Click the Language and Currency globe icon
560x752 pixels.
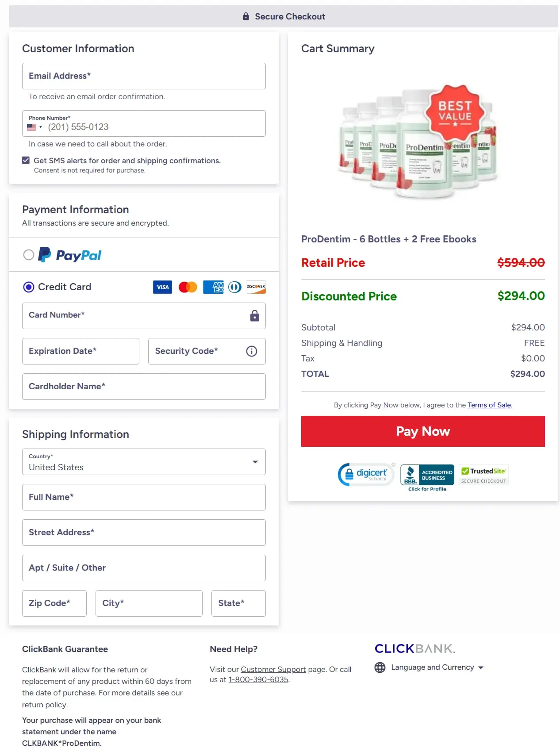[380, 667]
